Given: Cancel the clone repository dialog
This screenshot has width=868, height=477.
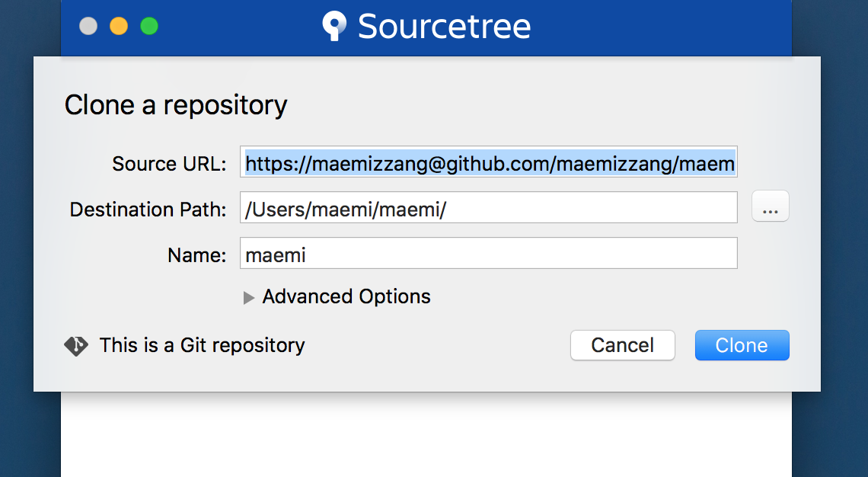Looking at the screenshot, I should click(622, 345).
